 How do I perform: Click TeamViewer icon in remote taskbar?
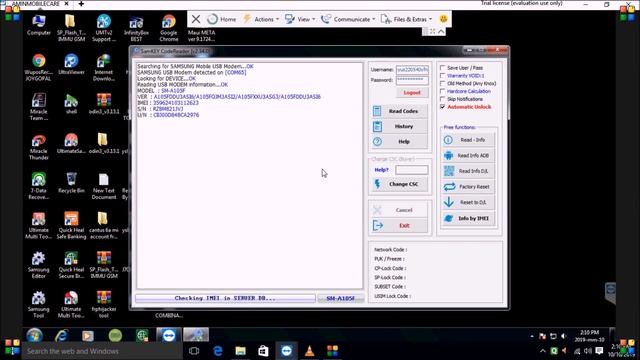[169, 336]
